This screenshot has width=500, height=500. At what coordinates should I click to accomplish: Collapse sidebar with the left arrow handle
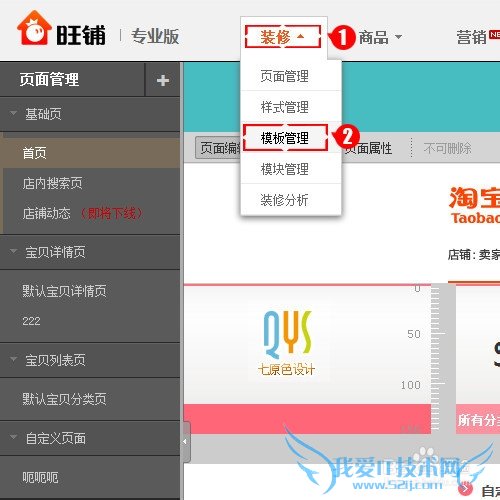click(x=186, y=442)
